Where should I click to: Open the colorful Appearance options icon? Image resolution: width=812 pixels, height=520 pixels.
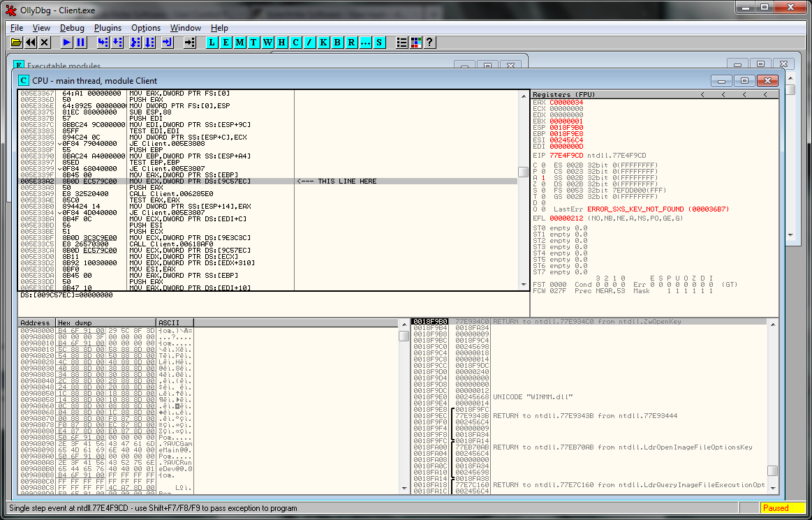[x=415, y=43]
